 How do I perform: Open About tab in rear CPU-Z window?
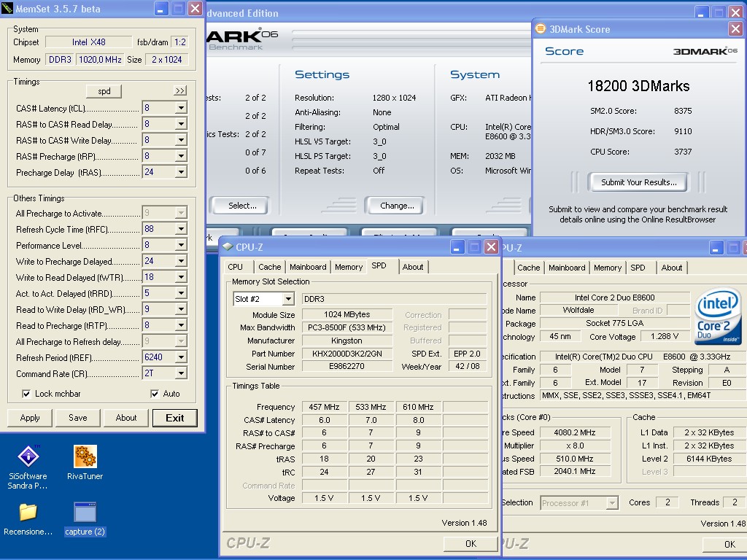tap(672, 268)
